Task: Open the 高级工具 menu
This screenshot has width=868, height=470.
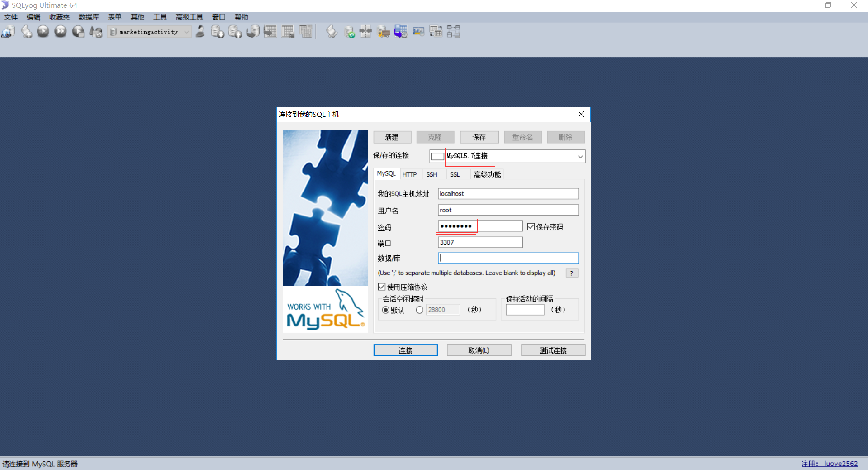Action: 190,17
